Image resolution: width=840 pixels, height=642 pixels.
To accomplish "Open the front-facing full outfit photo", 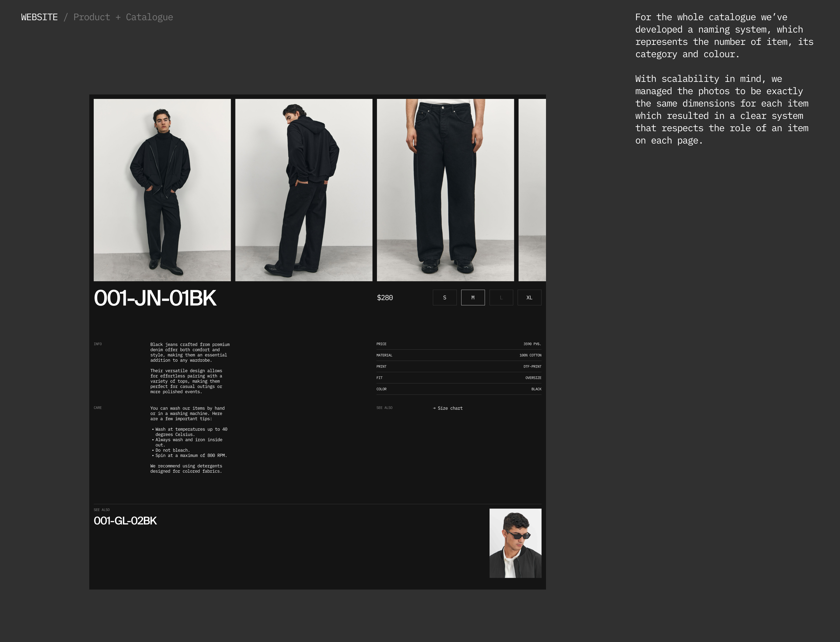I will 162,190.
